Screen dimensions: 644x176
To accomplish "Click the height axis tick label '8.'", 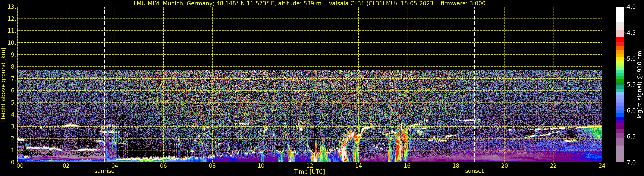I will (13, 67).
